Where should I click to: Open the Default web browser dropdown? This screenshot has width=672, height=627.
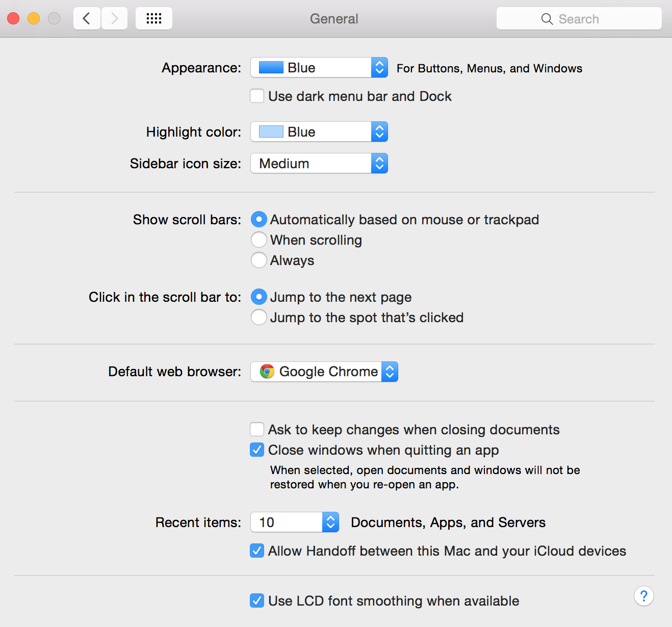[x=324, y=372]
